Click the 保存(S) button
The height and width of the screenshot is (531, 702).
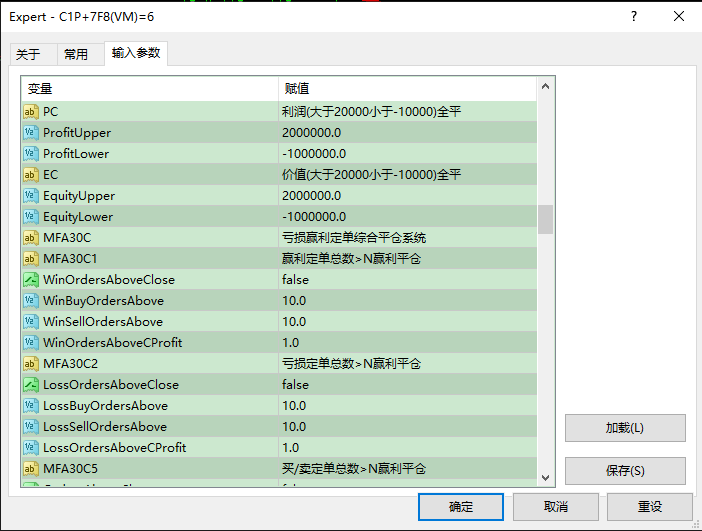(625, 471)
